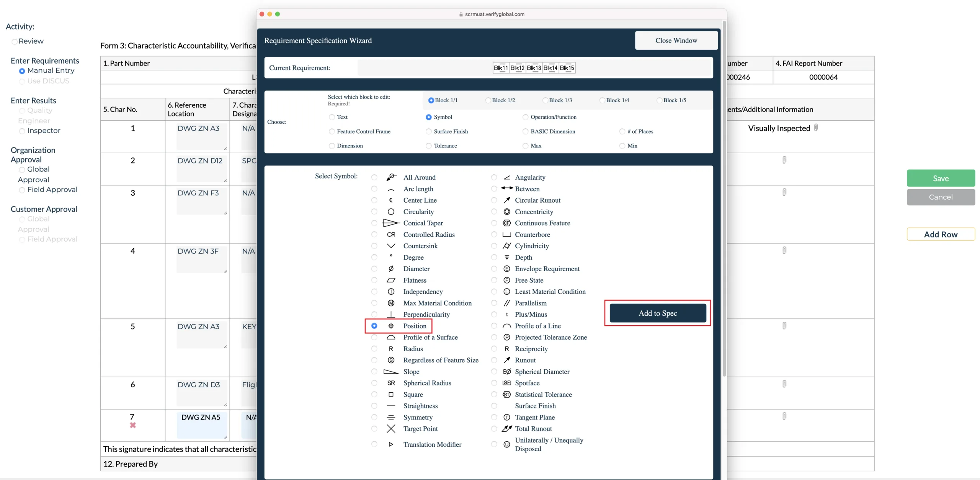Click Add to Spec button
The width and height of the screenshot is (980, 480).
click(658, 313)
